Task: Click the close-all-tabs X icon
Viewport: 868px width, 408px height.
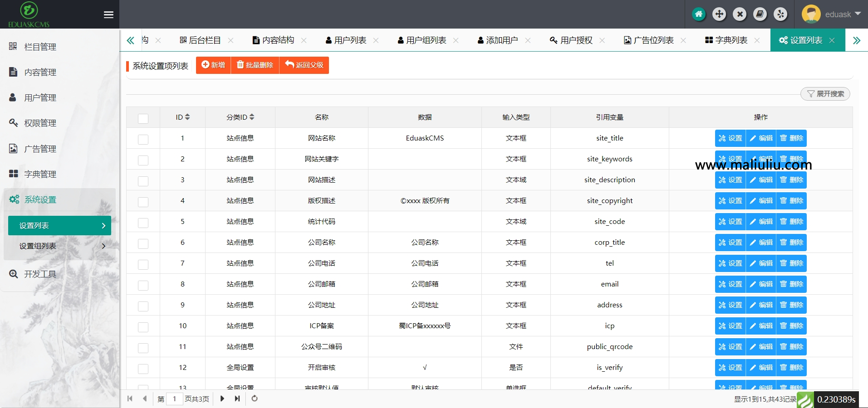Action: [740, 14]
